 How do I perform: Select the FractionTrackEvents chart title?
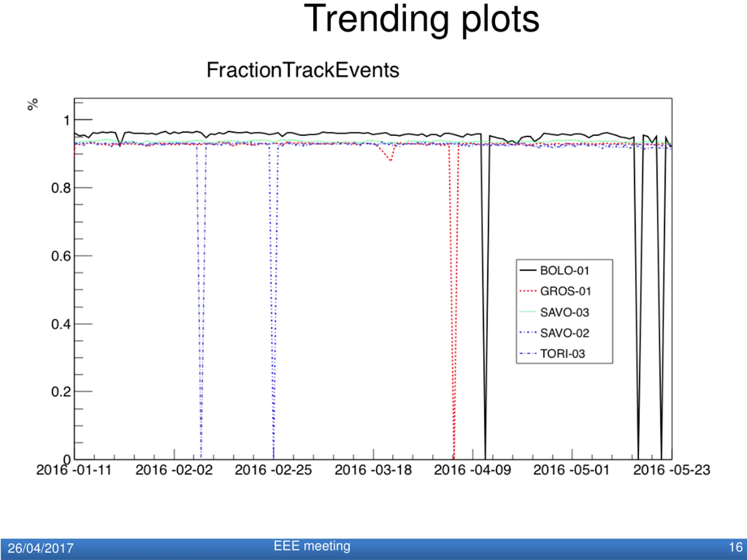click(x=303, y=70)
